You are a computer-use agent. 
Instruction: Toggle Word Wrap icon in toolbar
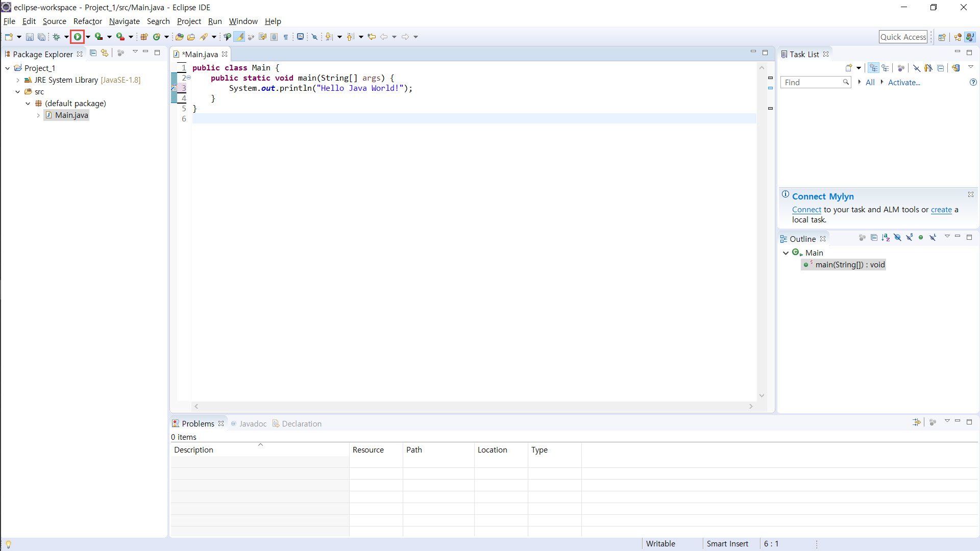click(x=262, y=37)
